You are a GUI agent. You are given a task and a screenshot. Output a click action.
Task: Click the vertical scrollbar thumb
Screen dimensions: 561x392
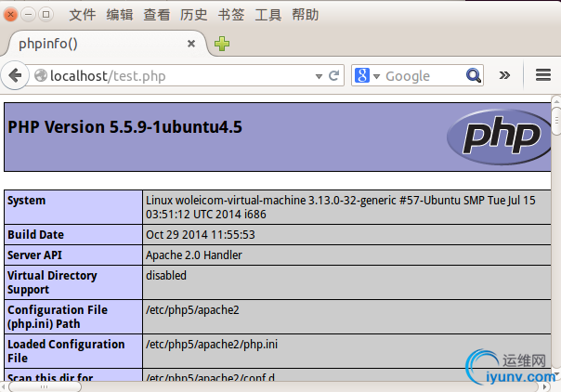click(x=556, y=121)
